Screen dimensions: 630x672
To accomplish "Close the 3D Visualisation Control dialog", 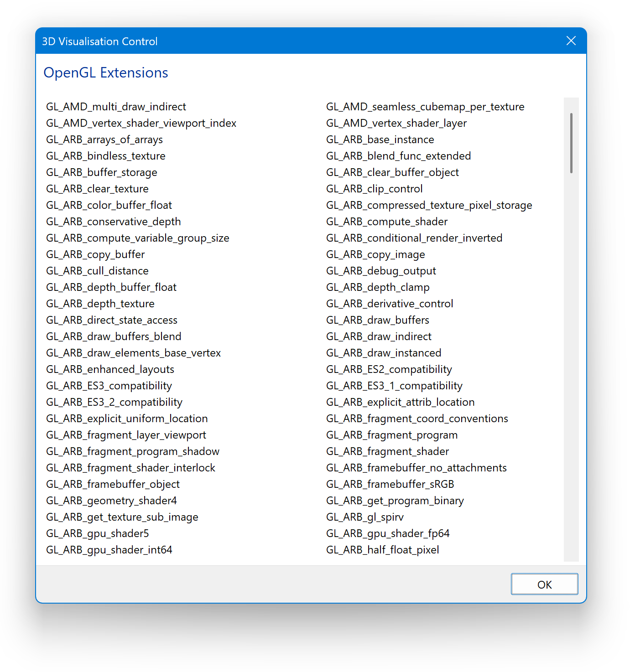I will pos(571,41).
